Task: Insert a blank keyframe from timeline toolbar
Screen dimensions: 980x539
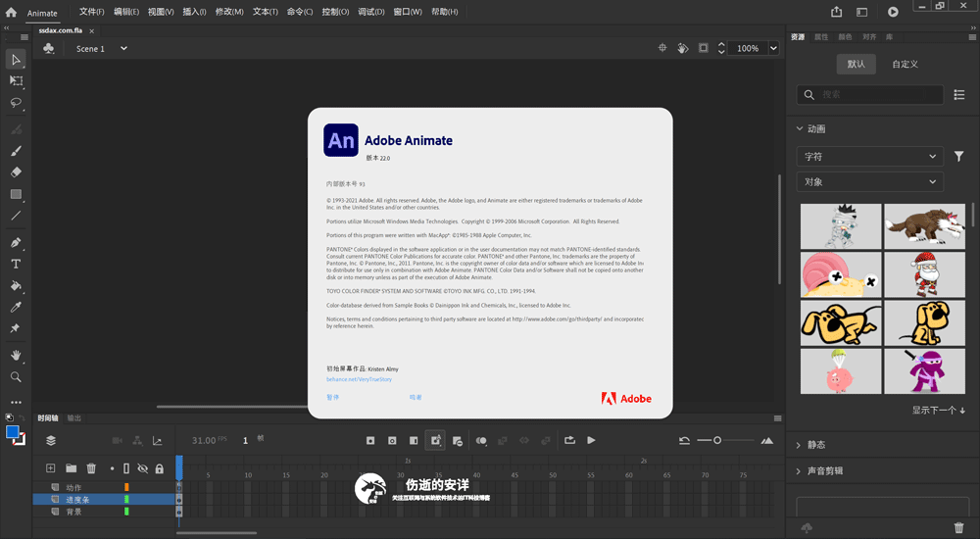Action: point(392,441)
